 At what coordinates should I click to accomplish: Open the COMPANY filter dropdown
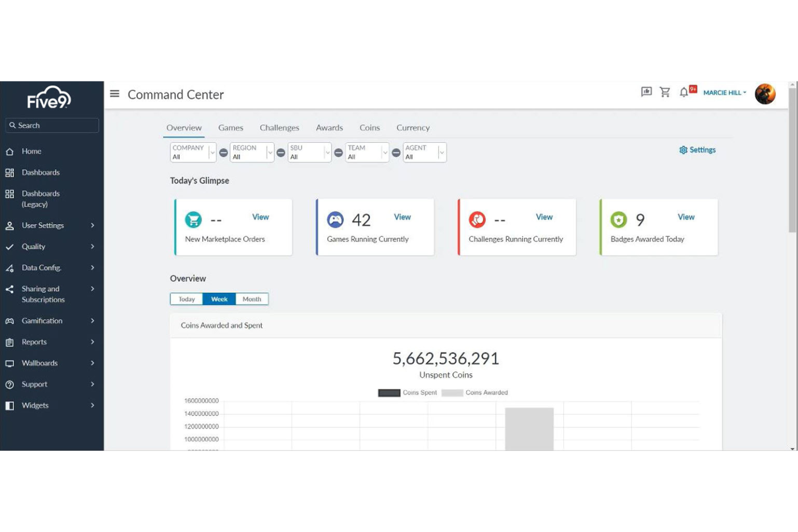click(212, 152)
